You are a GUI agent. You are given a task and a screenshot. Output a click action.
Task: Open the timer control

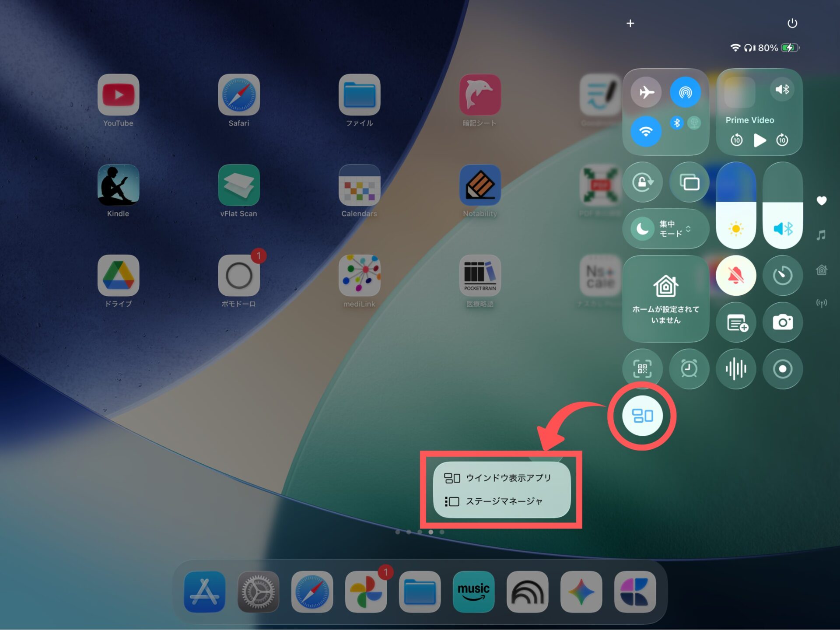[x=782, y=276]
